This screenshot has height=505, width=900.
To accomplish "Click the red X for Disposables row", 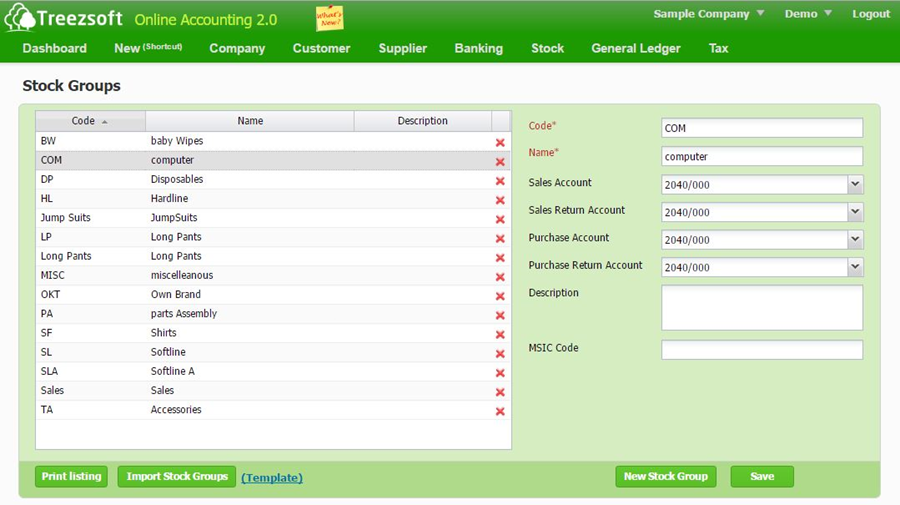I will (x=500, y=181).
